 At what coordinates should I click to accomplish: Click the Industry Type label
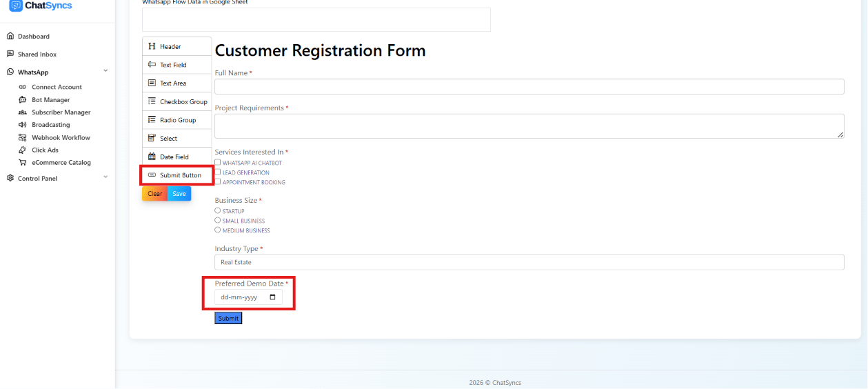tap(236, 249)
